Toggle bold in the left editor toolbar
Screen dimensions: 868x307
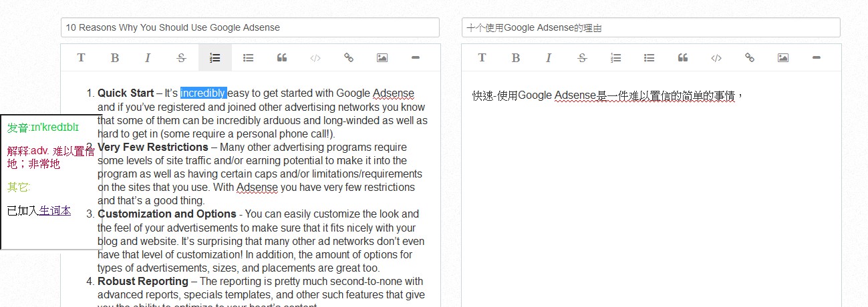(x=115, y=58)
